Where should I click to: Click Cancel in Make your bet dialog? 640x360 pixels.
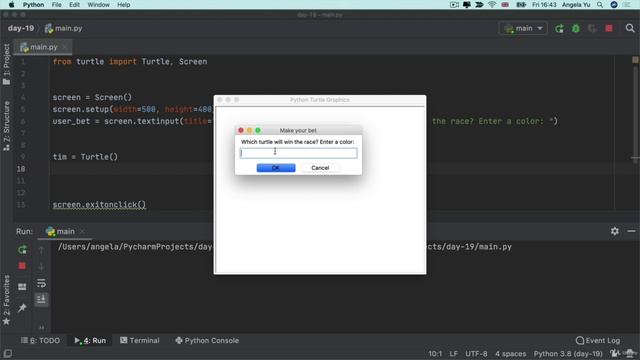(x=320, y=168)
